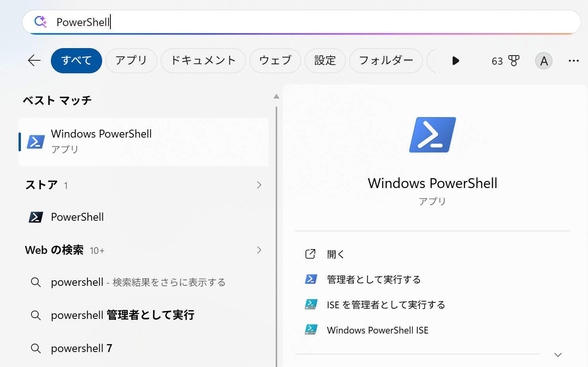This screenshot has height=367, width=588.
Task: Switch to the ウェブ filter tab
Action: pyautogui.click(x=275, y=61)
